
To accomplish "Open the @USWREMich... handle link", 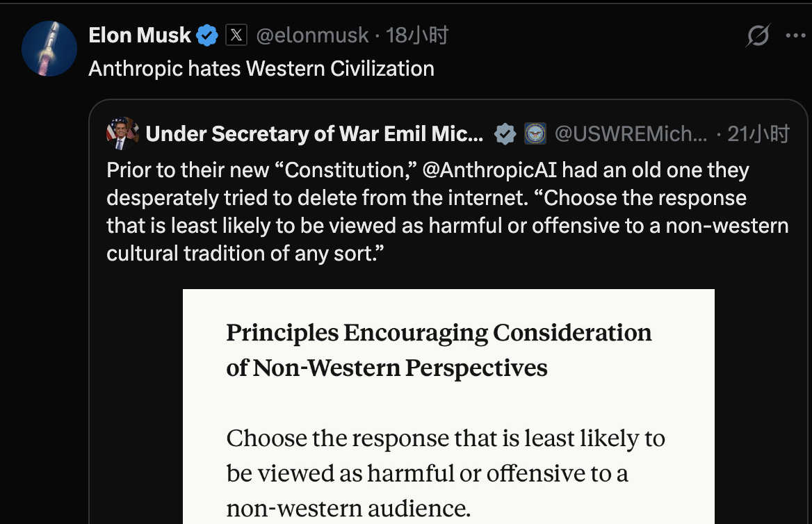I will click(631, 134).
